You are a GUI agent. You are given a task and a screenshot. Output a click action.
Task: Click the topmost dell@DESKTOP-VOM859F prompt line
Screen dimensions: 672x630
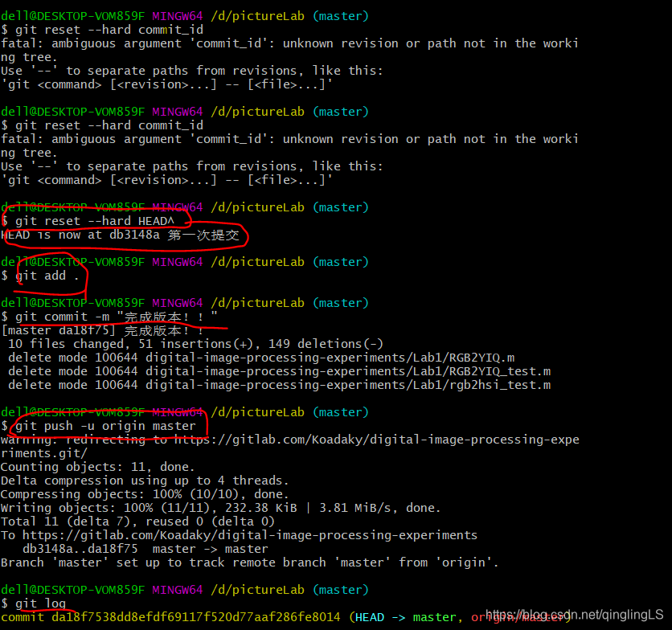coord(185,16)
